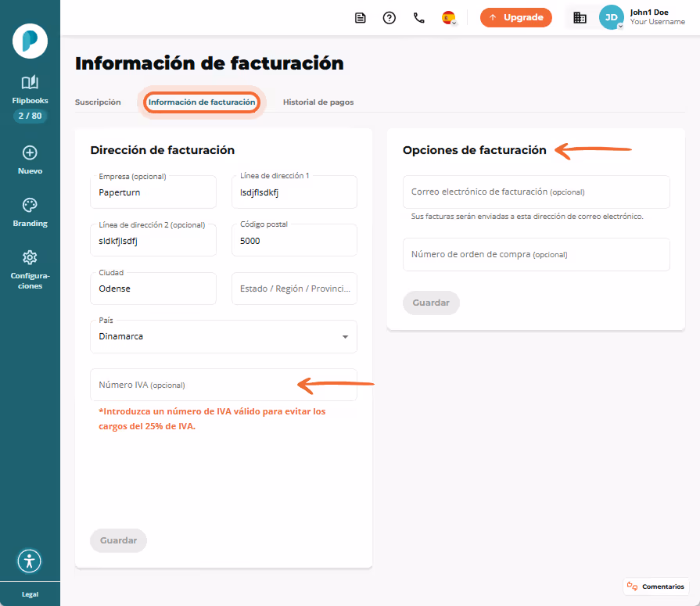Click the building company icon
This screenshot has height=606, width=700.
coord(580,18)
